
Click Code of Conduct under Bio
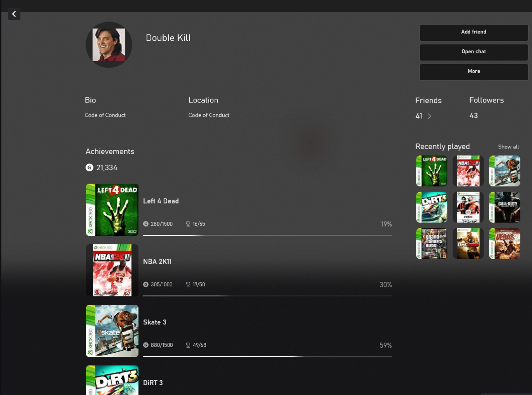click(105, 115)
